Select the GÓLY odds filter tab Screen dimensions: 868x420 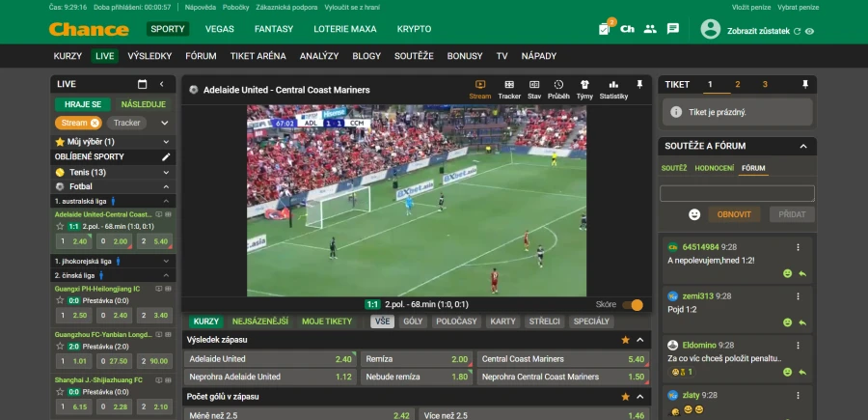(413, 322)
